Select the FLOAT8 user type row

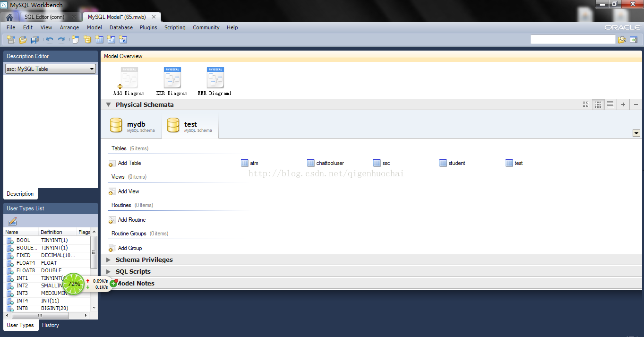click(47, 270)
